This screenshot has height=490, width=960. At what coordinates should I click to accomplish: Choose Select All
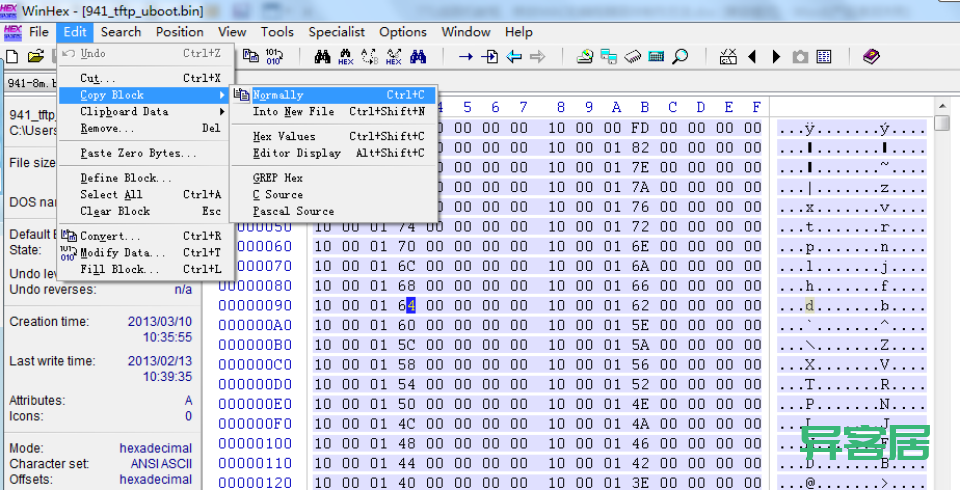pos(146,194)
